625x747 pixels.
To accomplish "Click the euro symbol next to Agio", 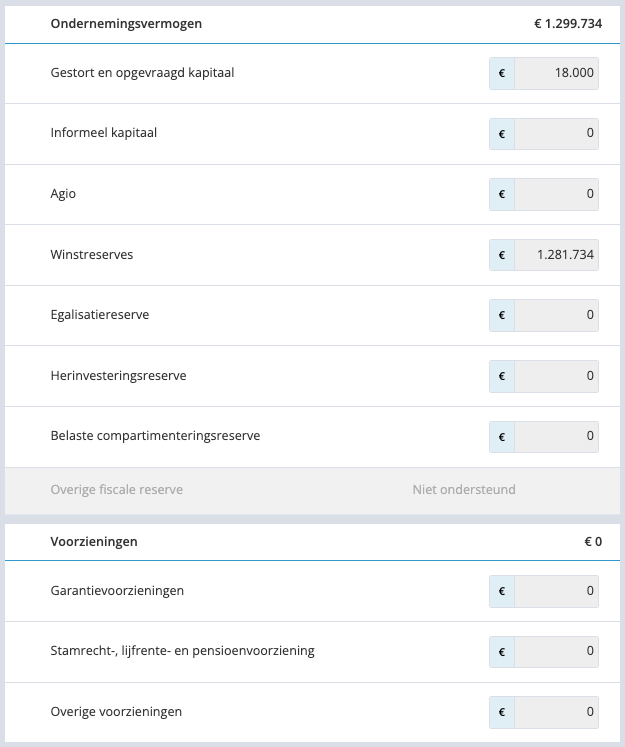I will click(502, 194).
